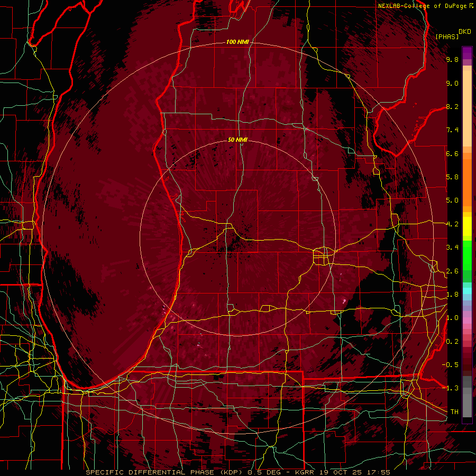
Task: Click the 3.4 legend value
Action: (x=452, y=248)
